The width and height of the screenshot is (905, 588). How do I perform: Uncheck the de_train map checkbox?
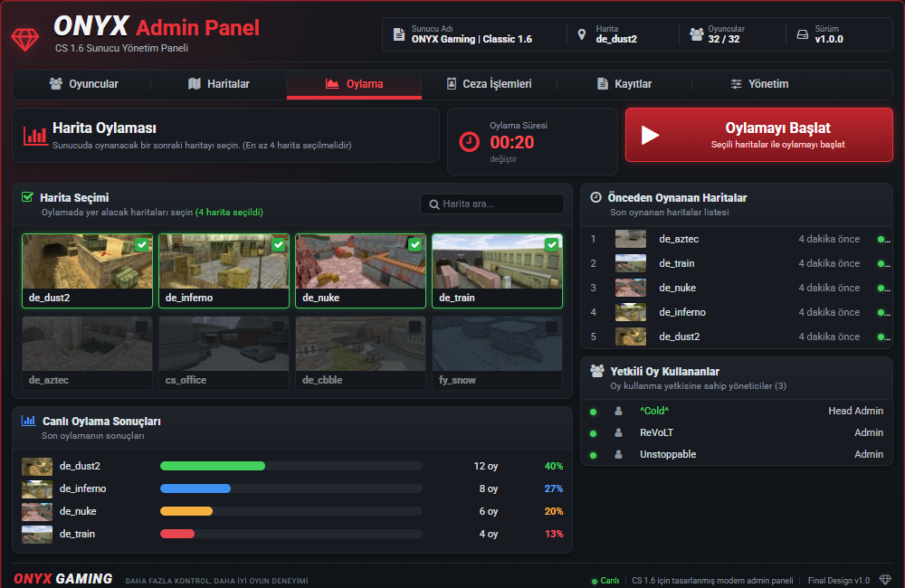pyautogui.click(x=552, y=244)
